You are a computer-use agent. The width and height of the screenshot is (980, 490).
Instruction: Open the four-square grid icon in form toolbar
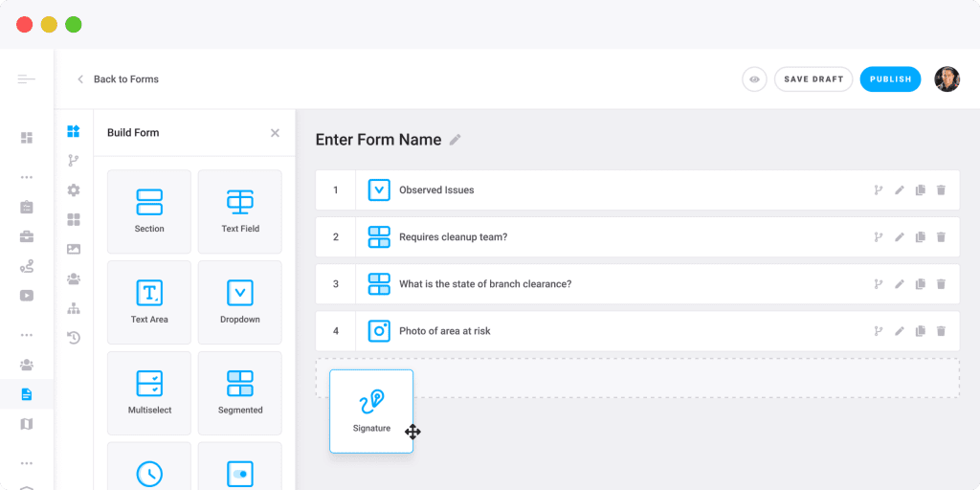coord(74,219)
